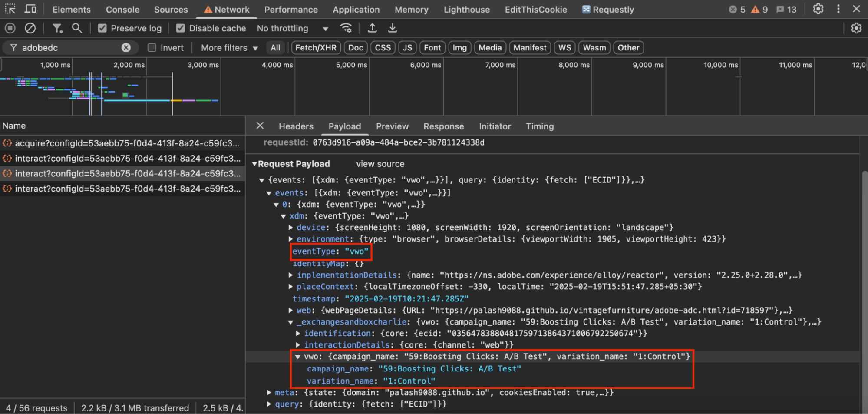Clear the adobedc filter text
This screenshot has height=414, width=868.
[x=126, y=48]
